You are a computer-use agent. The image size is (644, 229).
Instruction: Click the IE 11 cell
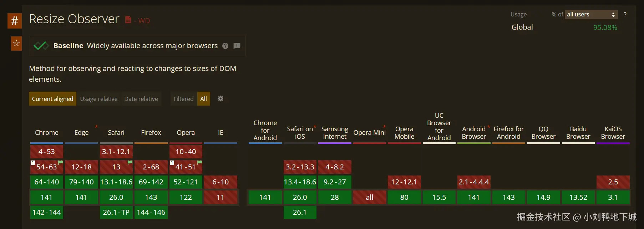click(x=220, y=197)
